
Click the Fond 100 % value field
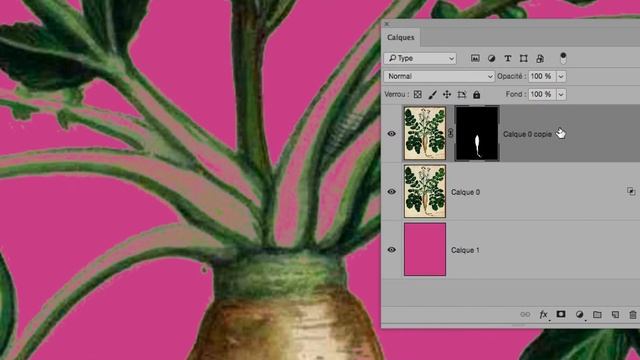click(542, 94)
